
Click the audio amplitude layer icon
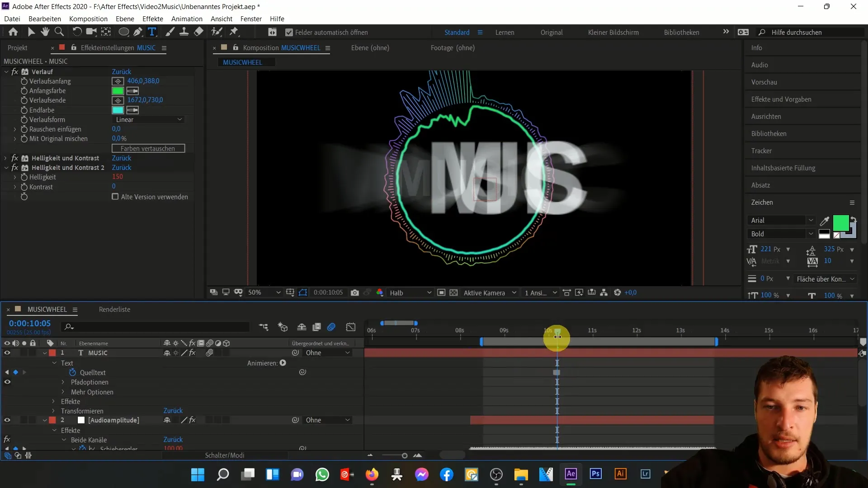[x=81, y=420]
